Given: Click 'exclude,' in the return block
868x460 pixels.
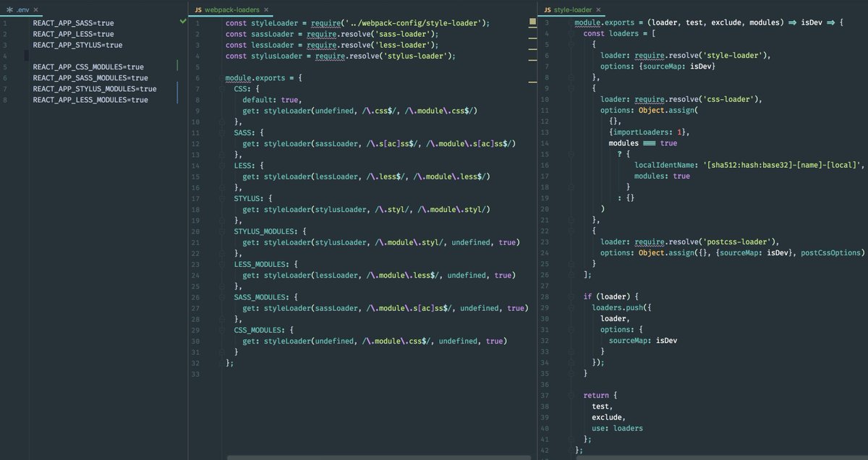Looking at the screenshot, I should pyautogui.click(x=609, y=417).
